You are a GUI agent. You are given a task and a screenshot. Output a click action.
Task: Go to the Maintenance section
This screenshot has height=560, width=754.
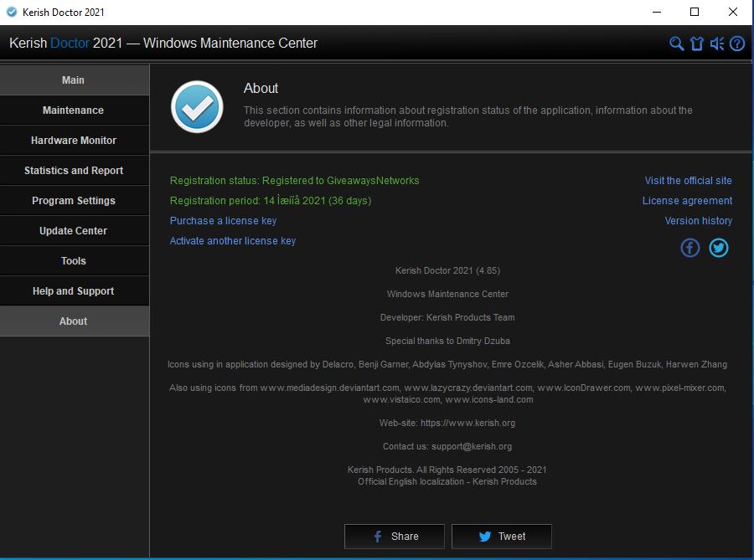(75, 110)
